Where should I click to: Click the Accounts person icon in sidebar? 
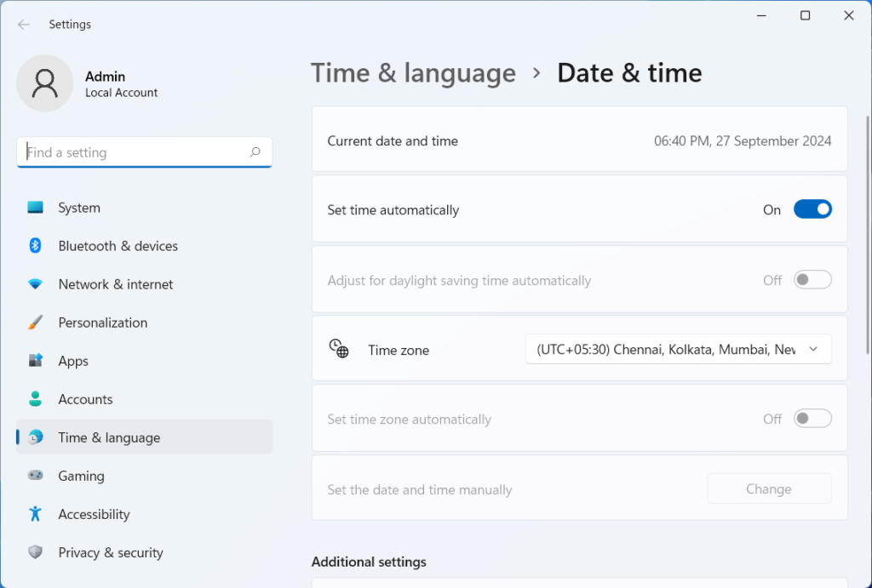[35, 399]
